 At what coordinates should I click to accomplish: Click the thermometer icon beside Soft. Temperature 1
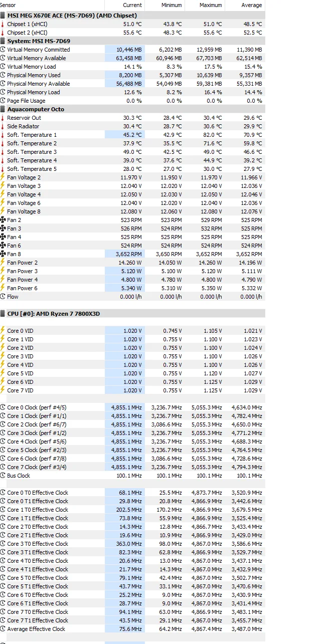coord(3,135)
